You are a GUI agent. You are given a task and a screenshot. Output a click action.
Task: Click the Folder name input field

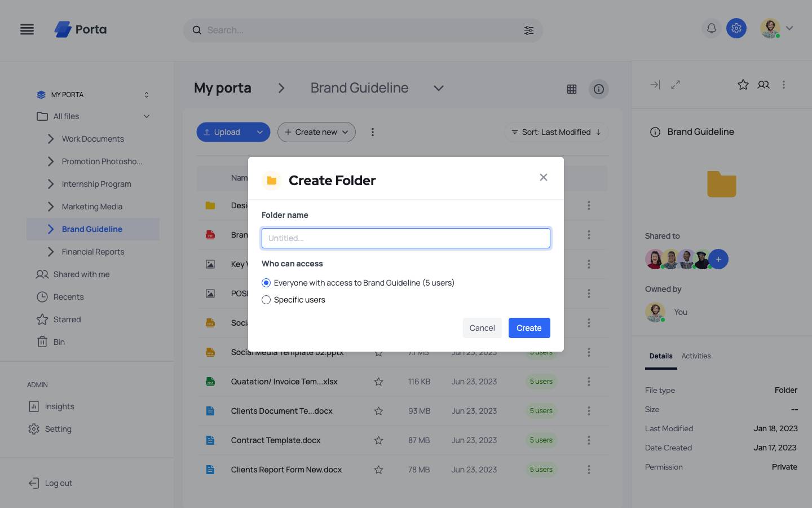pyautogui.click(x=405, y=238)
